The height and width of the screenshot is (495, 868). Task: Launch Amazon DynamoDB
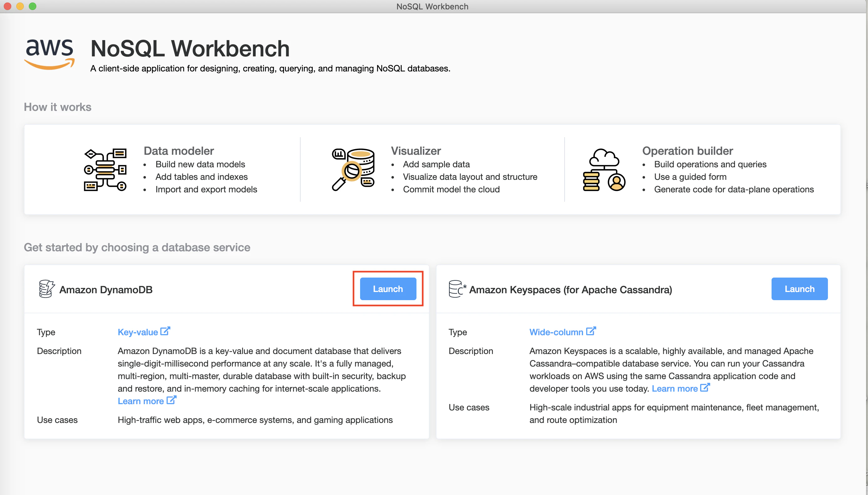point(388,289)
